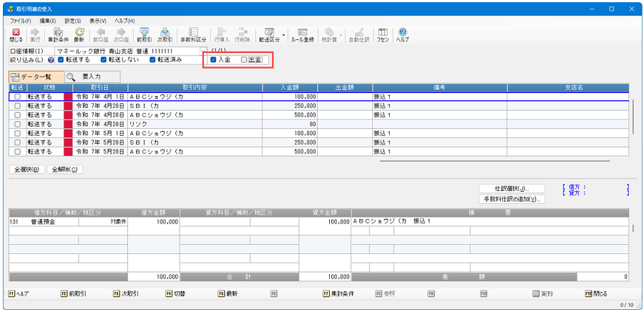Click the 行挿入 toolbar icon
This screenshot has height=312, width=644.
[x=222, y=35]
